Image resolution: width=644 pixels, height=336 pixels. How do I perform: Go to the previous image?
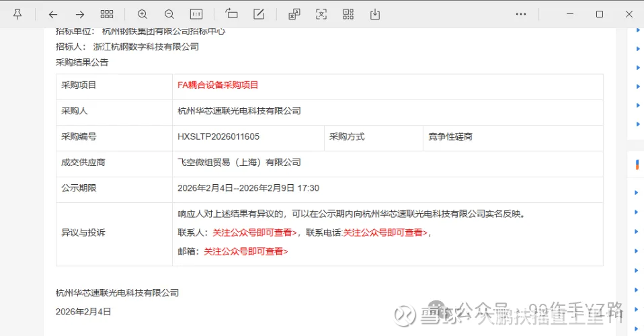[53, 14]
